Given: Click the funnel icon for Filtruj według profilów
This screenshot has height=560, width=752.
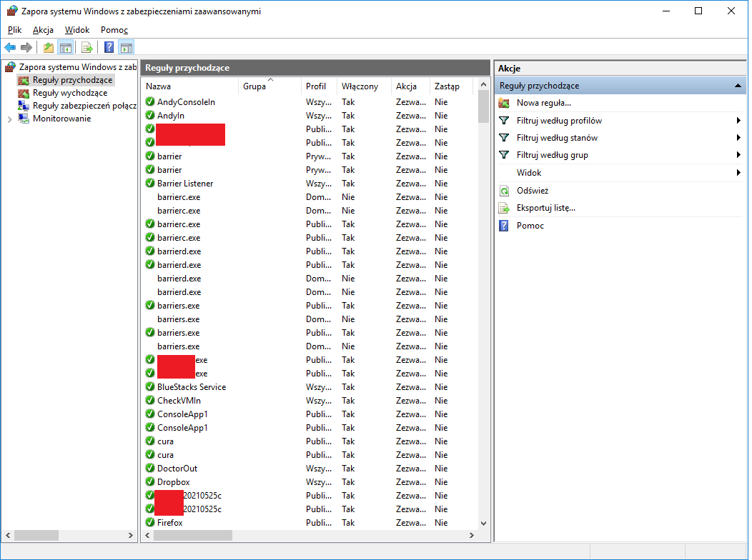Looking at the screenshot, I should pos(504,121).
